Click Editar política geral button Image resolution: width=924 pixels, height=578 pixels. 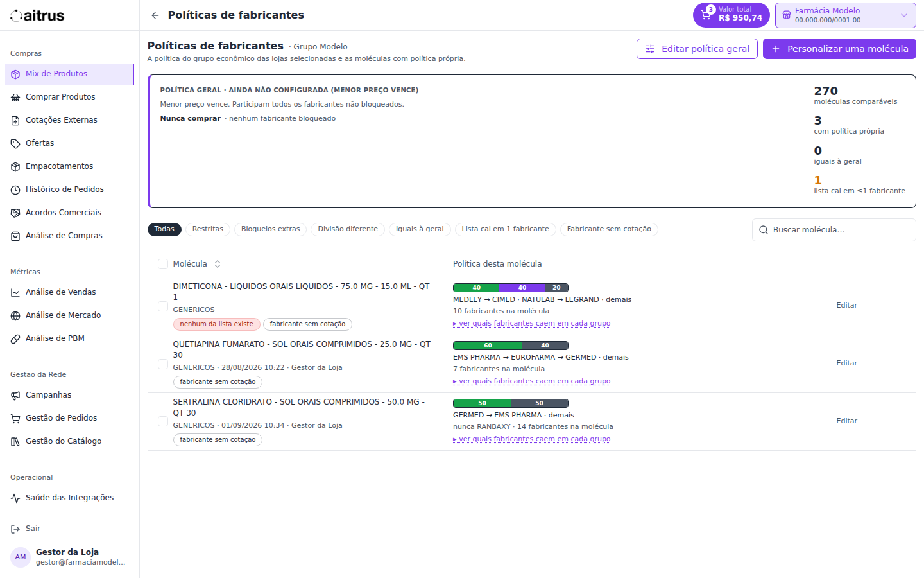[697, 49]
